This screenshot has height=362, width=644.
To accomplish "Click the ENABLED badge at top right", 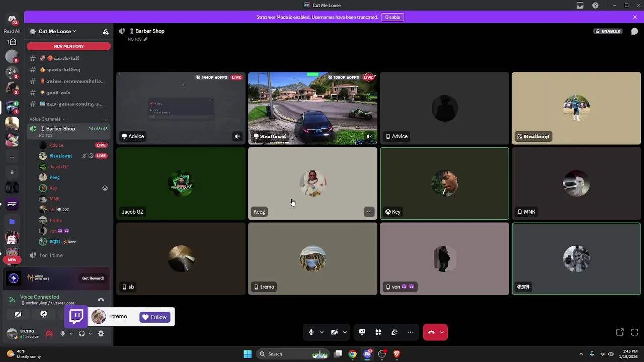I will pos(608,31).
